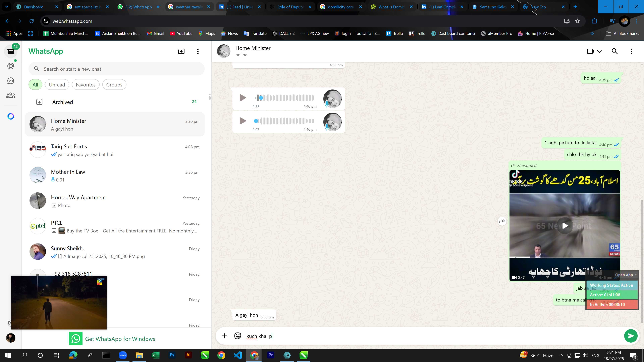Select the Groups chat filter
The height and width of the screenshot is (362, 644).
pos(114,85)
